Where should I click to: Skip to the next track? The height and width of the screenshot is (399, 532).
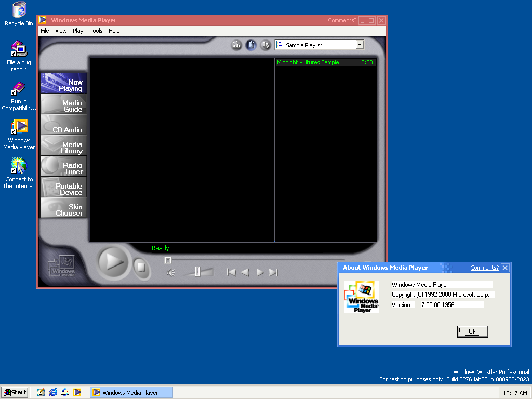pyautogui.click(x=273, y=272)
